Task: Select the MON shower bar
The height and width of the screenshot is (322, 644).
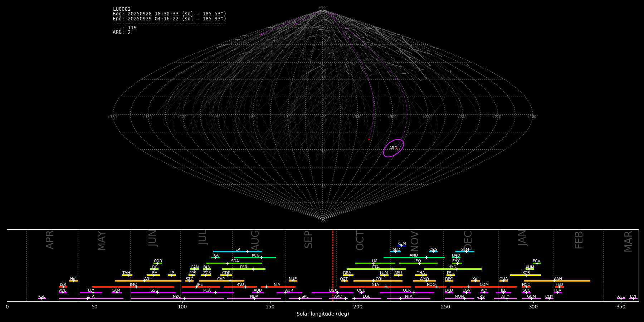Action: point(459,298)
